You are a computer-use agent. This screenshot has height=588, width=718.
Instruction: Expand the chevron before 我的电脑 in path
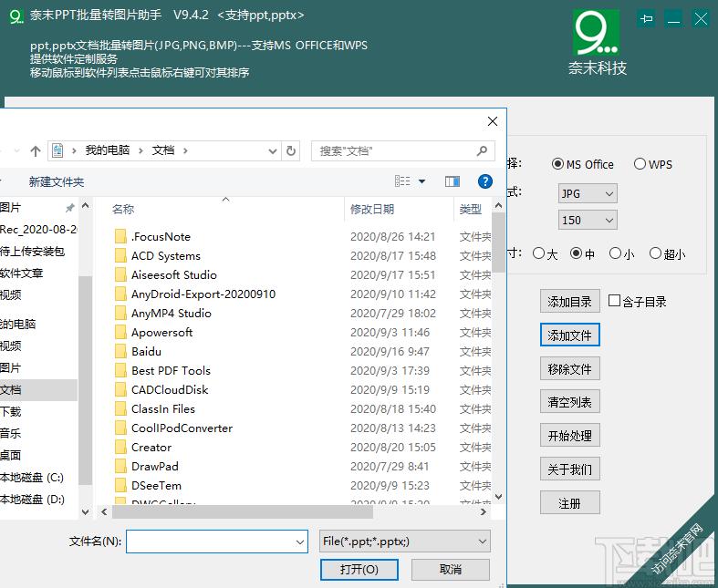point(74,150)
